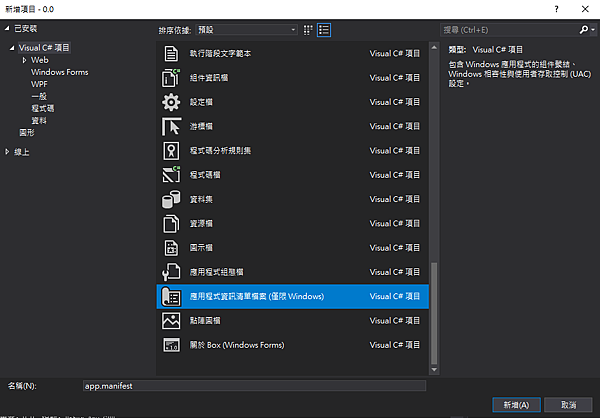Select the 圖示檔 row text
The image size is (600, 418).
pos(201,248)
